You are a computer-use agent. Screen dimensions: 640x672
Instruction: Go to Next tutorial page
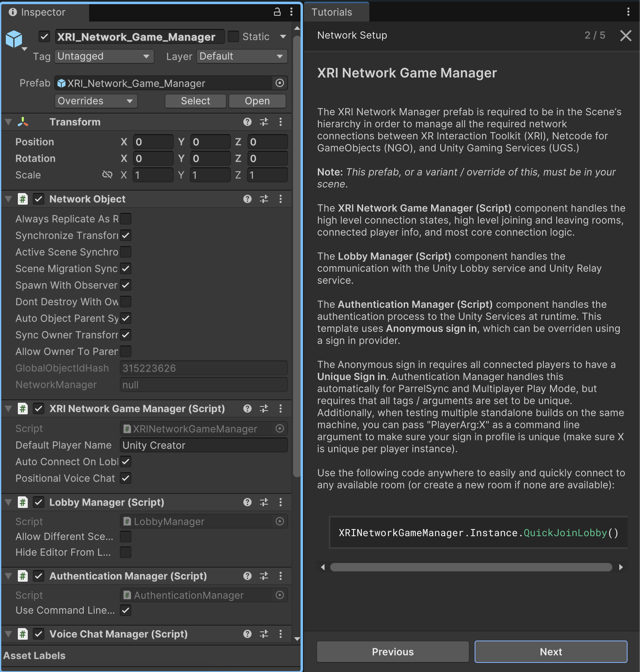click(x=551, y=652)
